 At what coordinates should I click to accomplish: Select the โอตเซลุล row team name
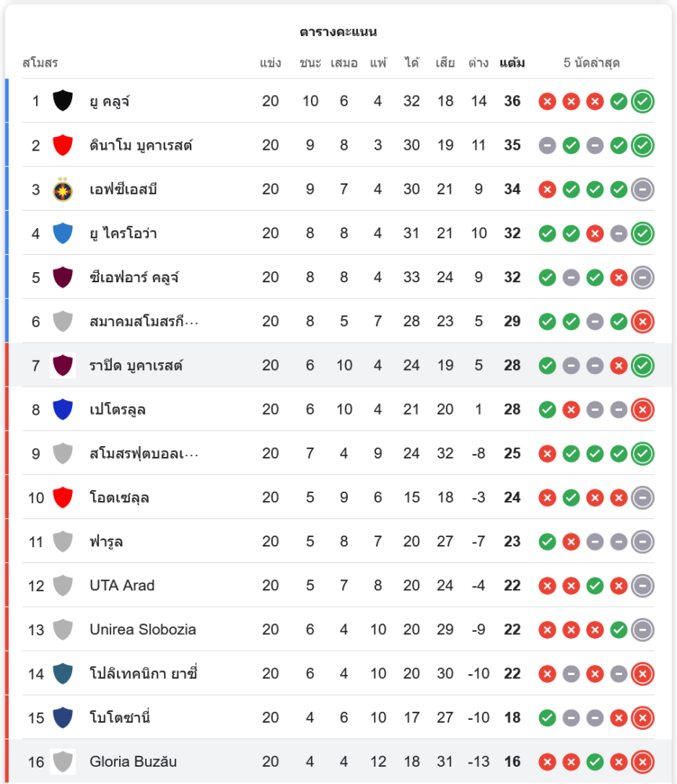click(x=119, y=498)
